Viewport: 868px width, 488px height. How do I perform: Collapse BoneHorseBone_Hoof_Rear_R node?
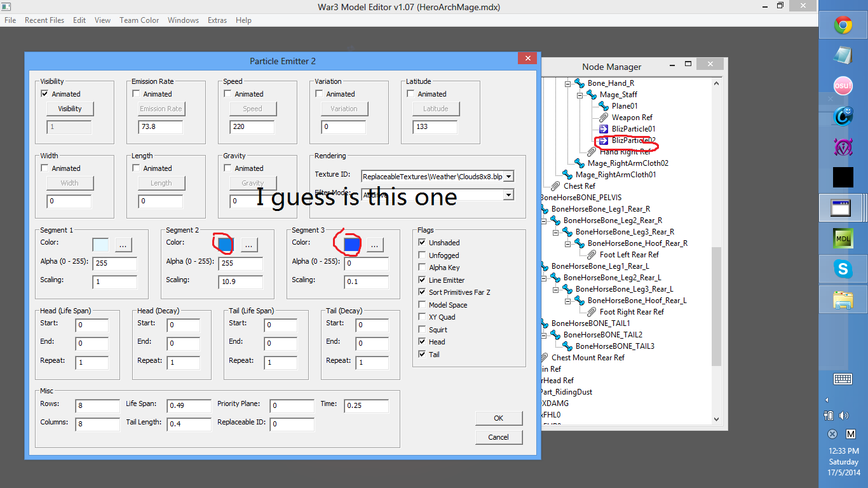tap(568, 243)
